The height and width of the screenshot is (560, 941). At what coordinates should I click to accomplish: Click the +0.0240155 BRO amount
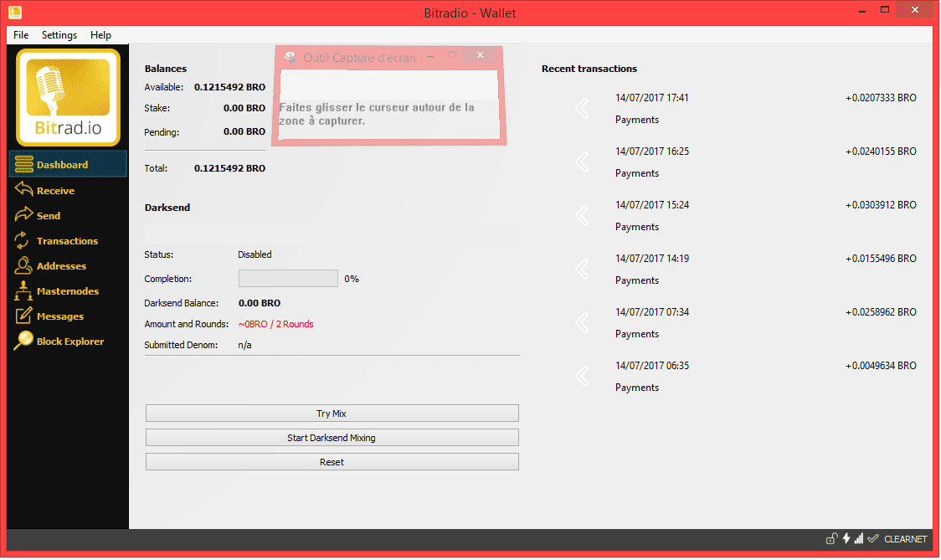881,152
